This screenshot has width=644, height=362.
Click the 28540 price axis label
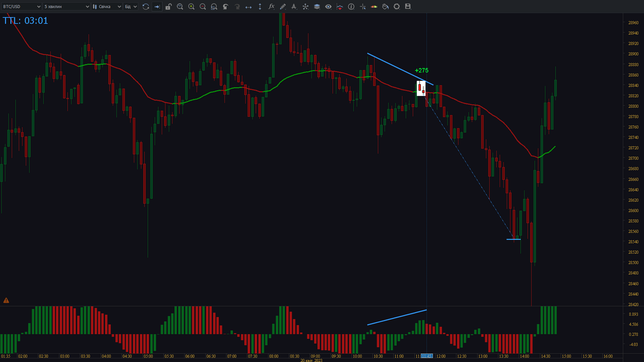click(x=633, y=242)
